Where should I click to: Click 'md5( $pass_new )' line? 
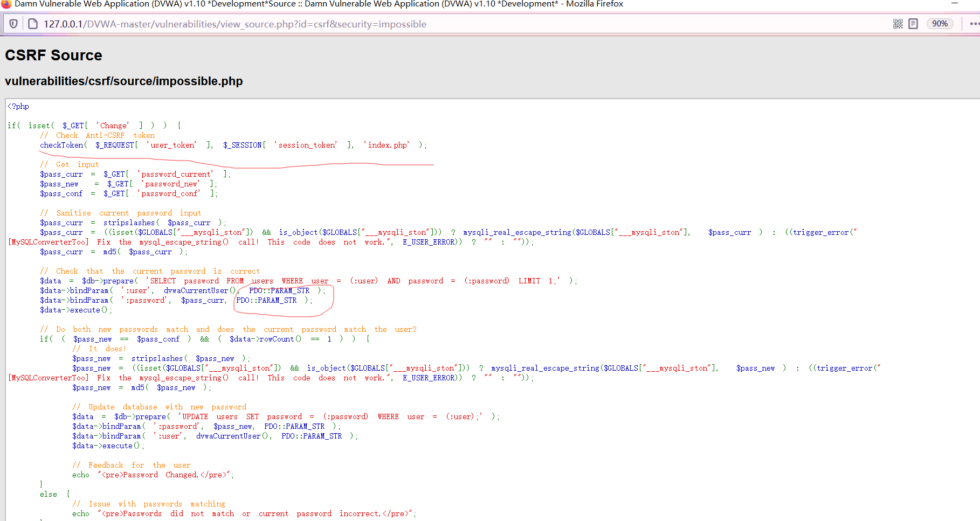(x=142, y=387)
